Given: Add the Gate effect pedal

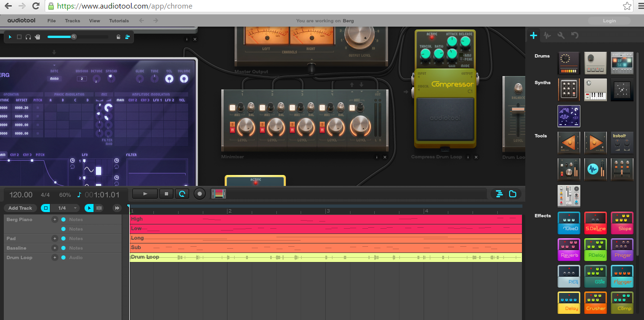Looking at the screenshot, I should [x=595, y=277].
